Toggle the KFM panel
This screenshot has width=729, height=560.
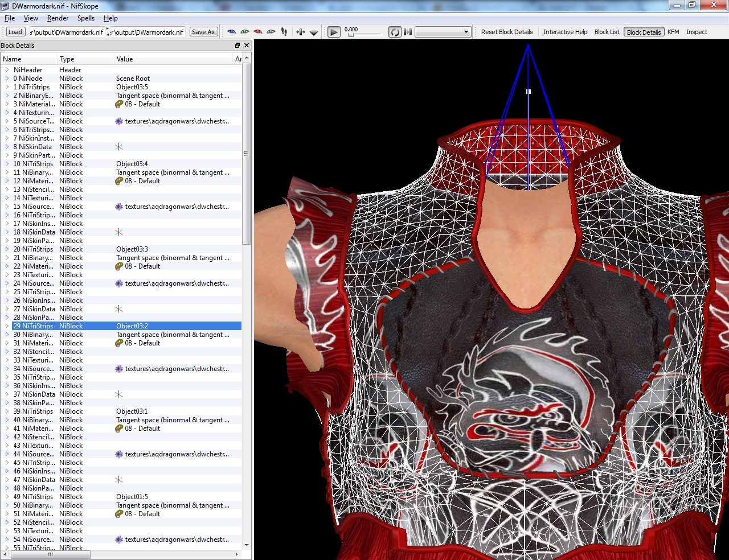pos(673,32)
